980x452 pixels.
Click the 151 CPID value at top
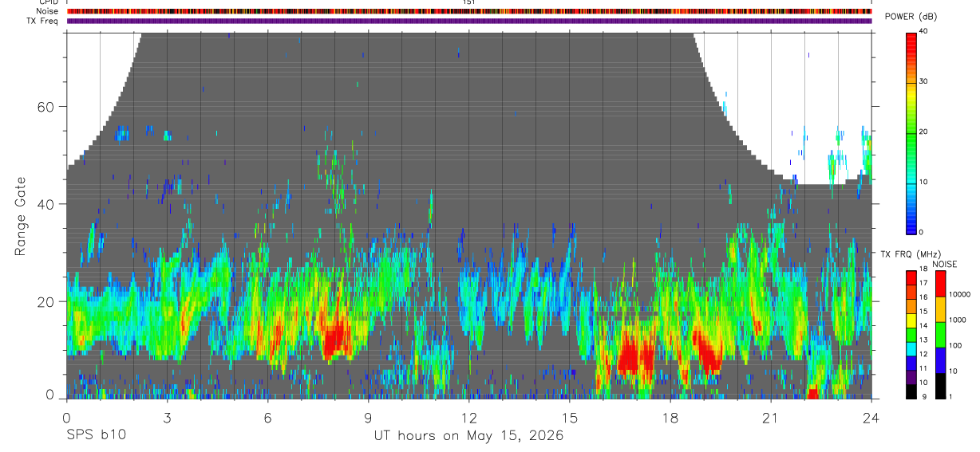click(x=469, y=2)
